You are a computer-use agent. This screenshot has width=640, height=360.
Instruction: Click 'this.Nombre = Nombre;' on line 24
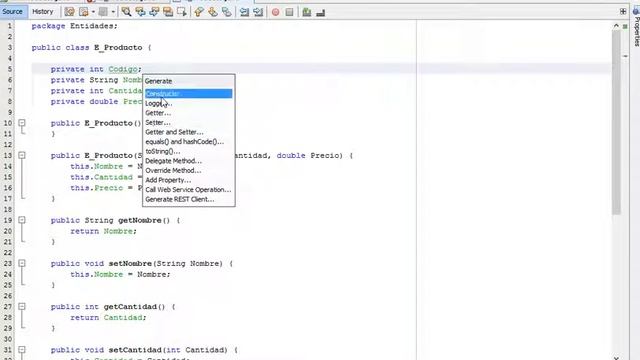point(120,274)
